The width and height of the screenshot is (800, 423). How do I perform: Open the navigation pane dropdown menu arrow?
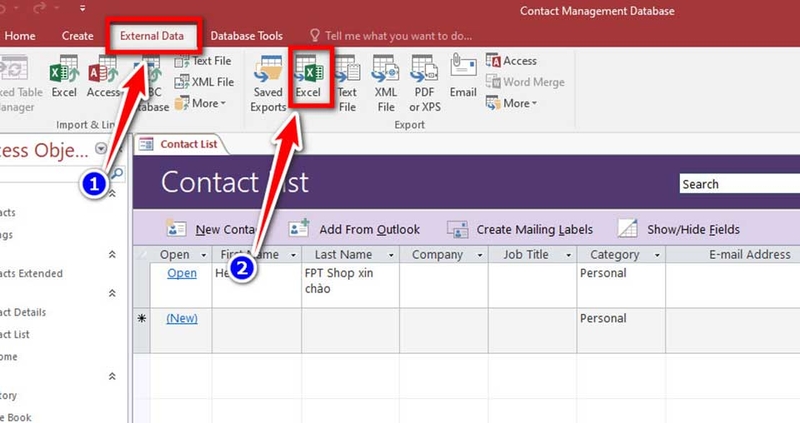tap(101, 148)
